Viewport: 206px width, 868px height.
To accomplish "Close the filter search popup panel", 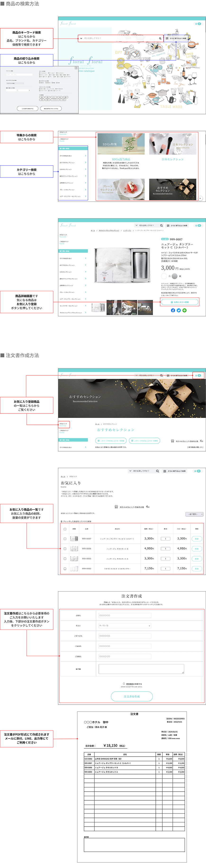I will click(x=76, y=68).
